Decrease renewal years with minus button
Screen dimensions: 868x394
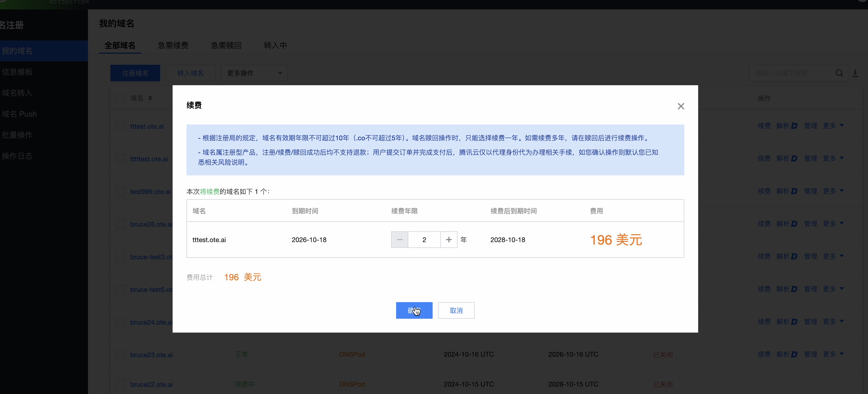399,240
